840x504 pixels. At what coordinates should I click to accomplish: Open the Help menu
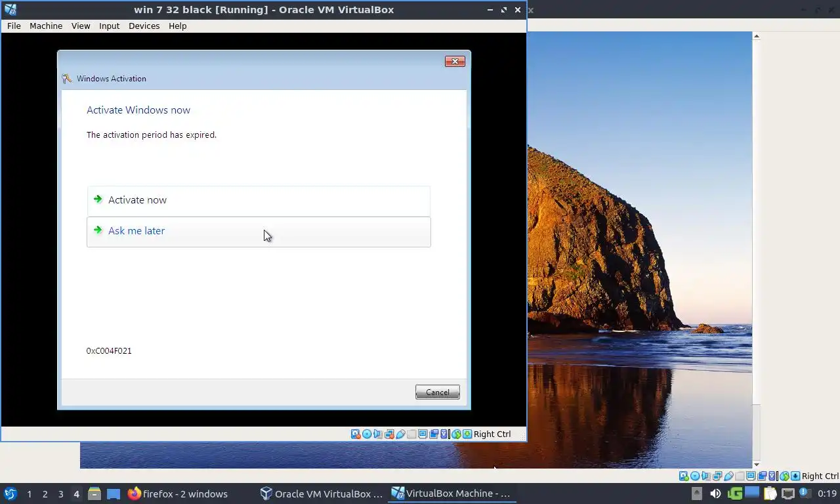[x=177, y=26]
